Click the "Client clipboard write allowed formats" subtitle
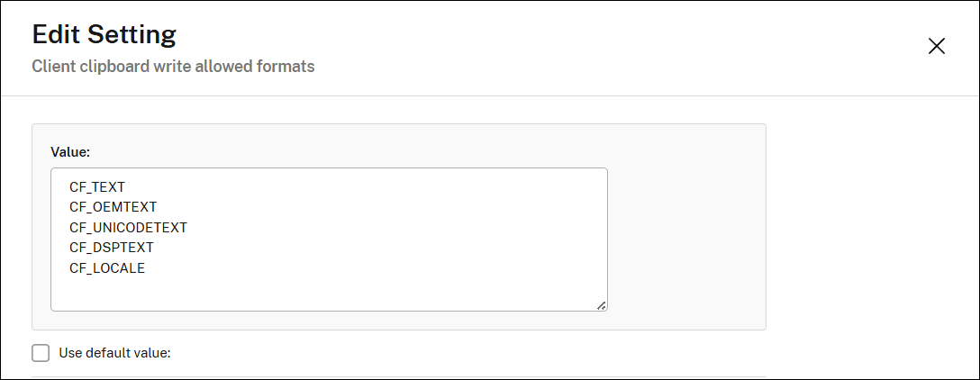980x380 pixels. point(173,67)
